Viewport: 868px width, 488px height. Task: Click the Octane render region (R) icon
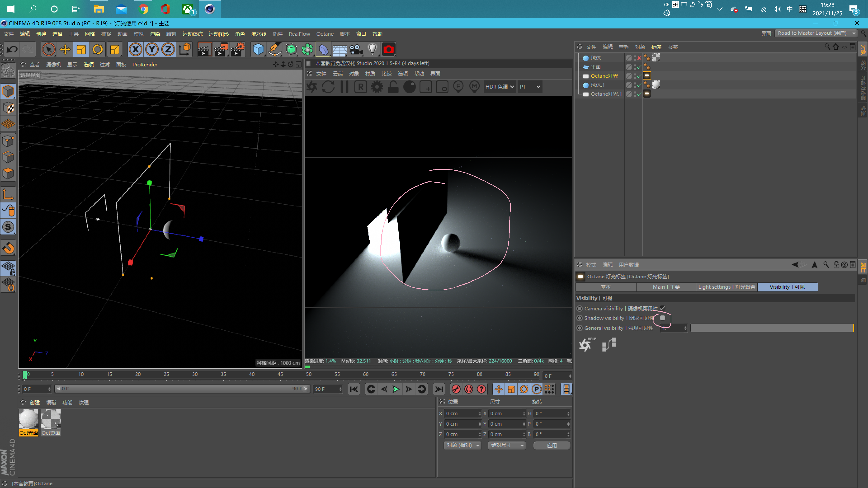(x=361, y=87)
